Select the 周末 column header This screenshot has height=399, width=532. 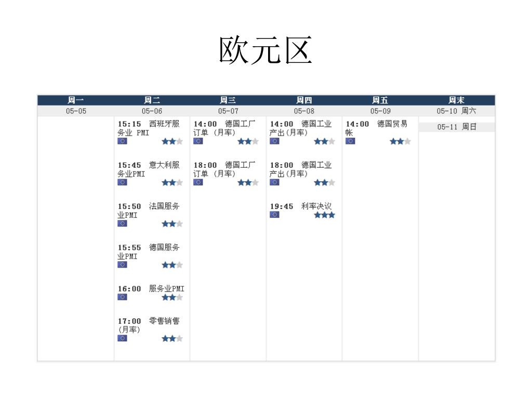456,100
